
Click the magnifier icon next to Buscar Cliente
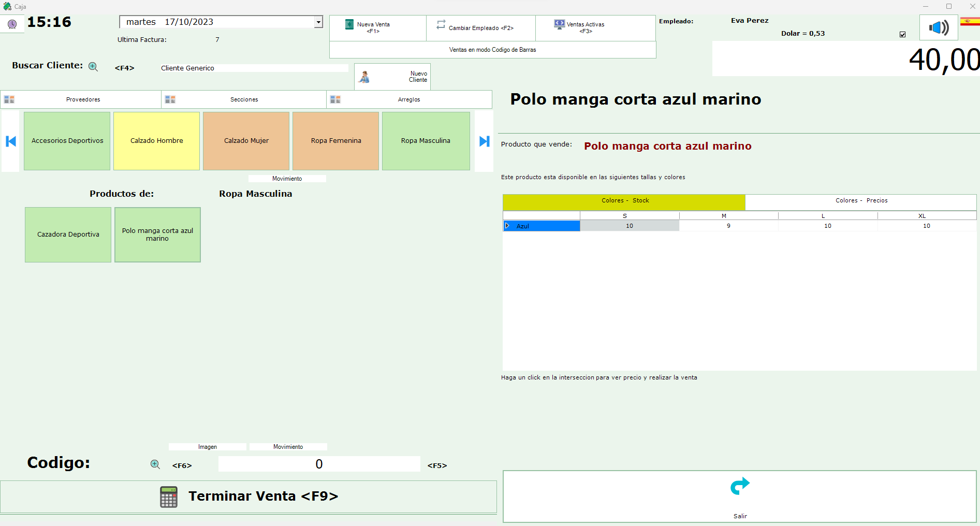pyautogui.click(x=93, y=67)
